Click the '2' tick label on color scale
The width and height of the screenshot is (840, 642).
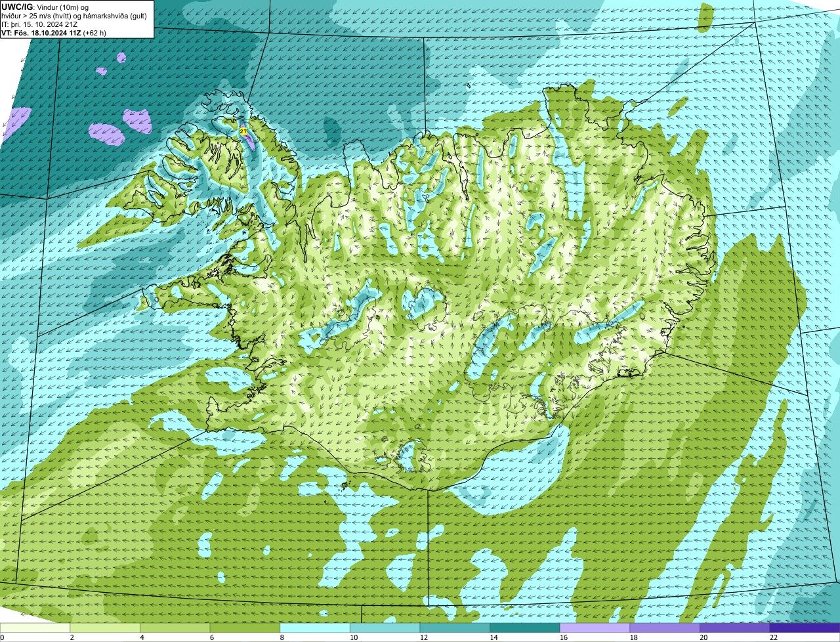(72, 637)
